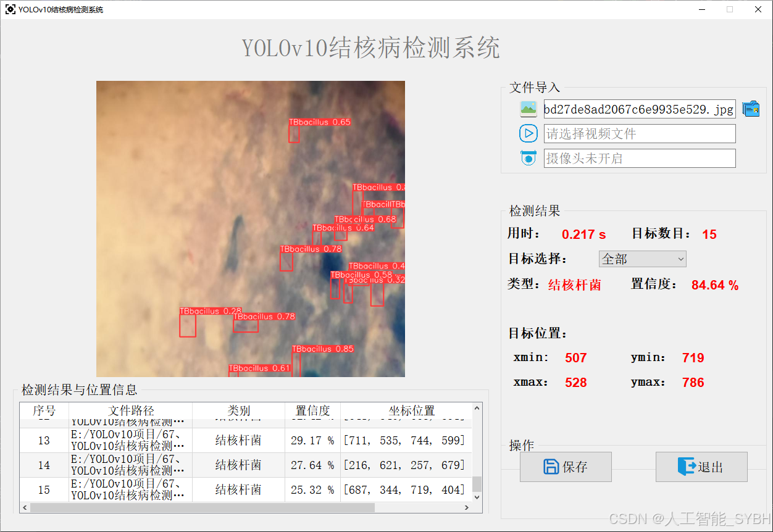Click the coordinates cell [711, 535, 744, 599]
The image size is (773, 532).
tap(406, 441)
